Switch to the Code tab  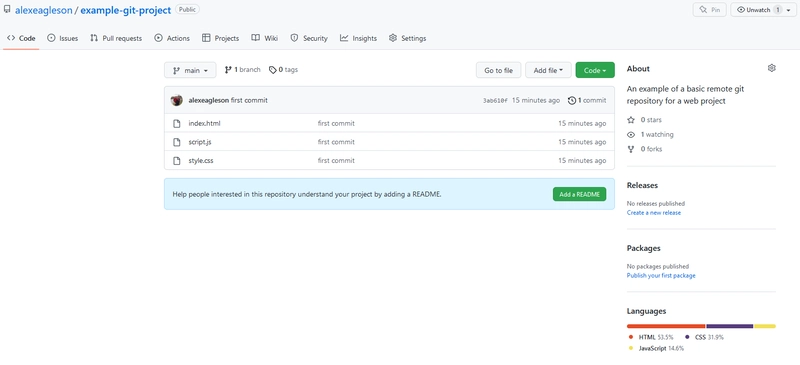pos(21,38)
